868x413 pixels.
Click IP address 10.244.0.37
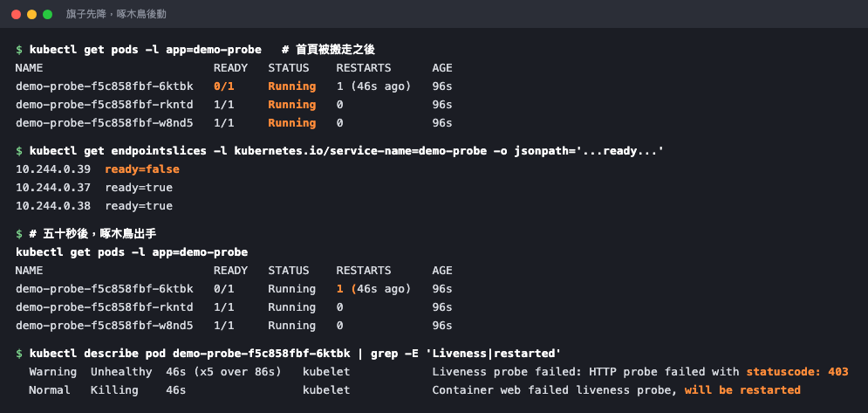pyautogui.click(x=52, y=188)
